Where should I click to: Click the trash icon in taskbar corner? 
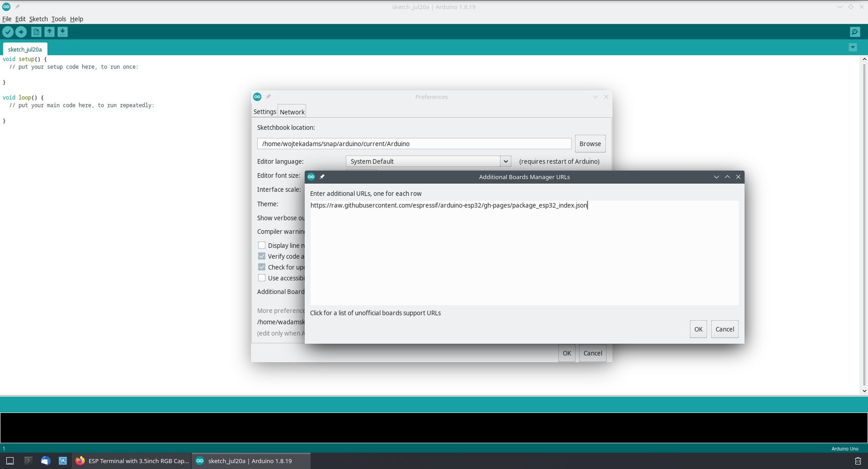point(858,460)
